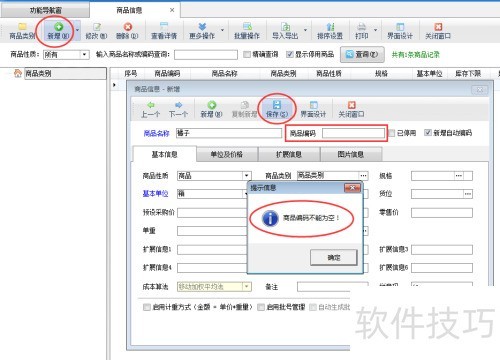The height and width of the screenshot is (360, 500).
Task: Open the 商品性质 dropdown in 基本信息
Action: 246,176
